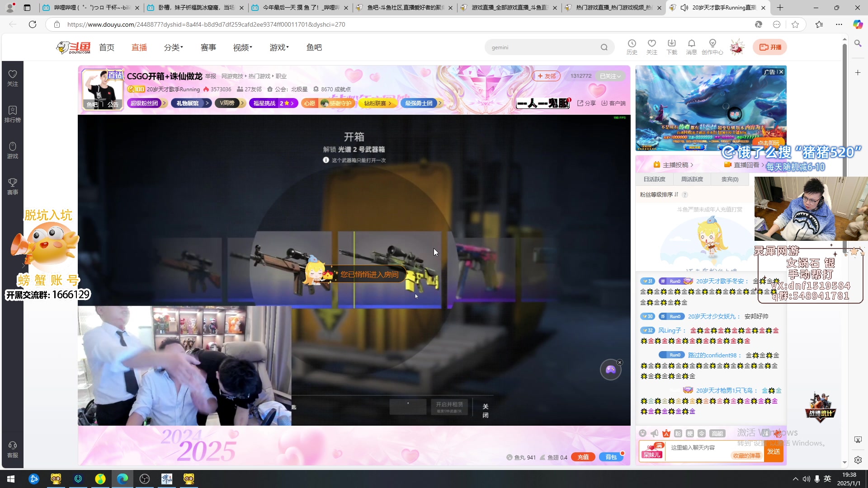Open 钻粉联赛 league badge
This screenshot has height=488, width=868.
pyautogui.click(x=378, y=103)
